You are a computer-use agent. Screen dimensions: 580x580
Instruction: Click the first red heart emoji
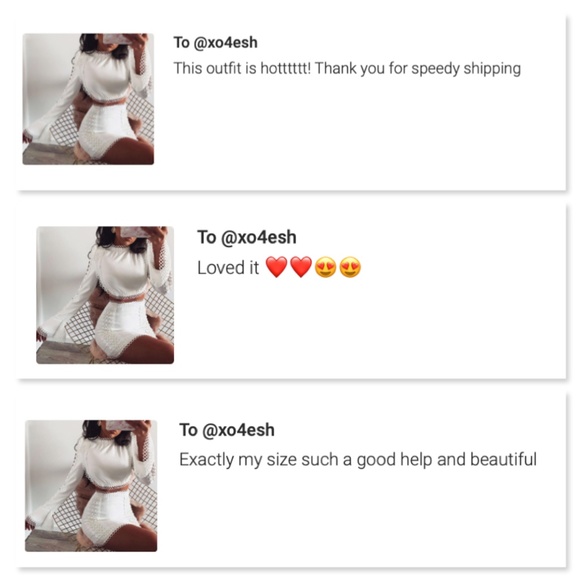277,267
